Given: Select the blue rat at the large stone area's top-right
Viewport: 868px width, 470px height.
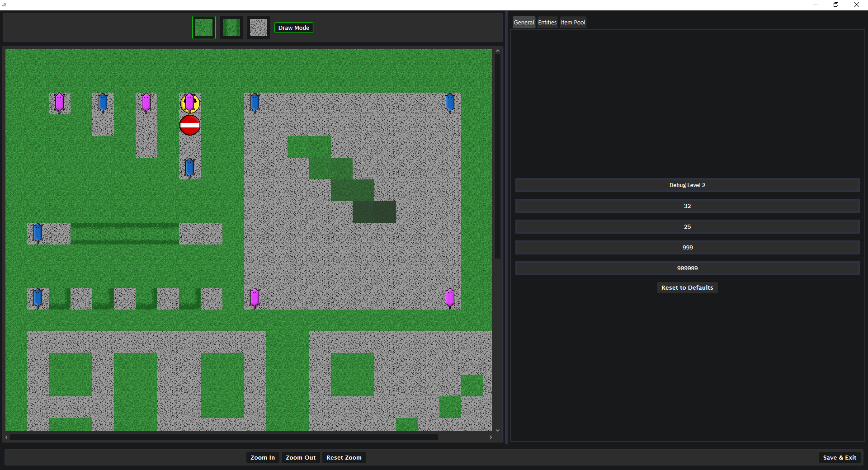Looking at the screenshot, I should point(450,103).
